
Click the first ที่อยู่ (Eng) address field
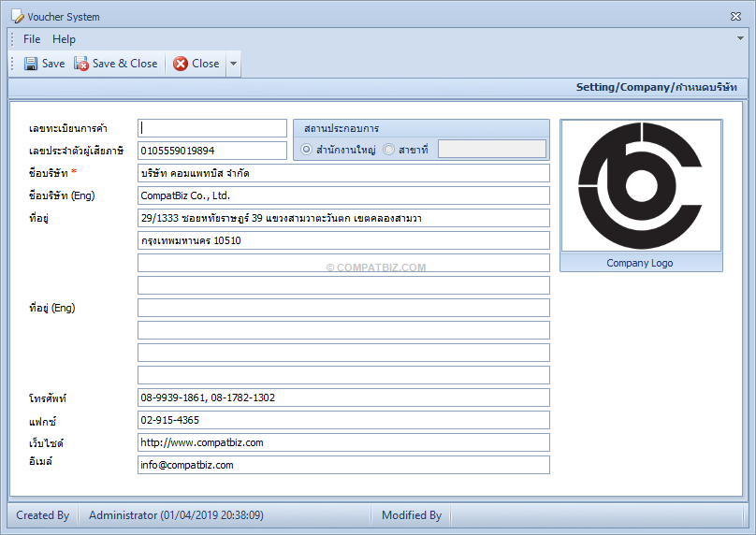click(343, 308)
